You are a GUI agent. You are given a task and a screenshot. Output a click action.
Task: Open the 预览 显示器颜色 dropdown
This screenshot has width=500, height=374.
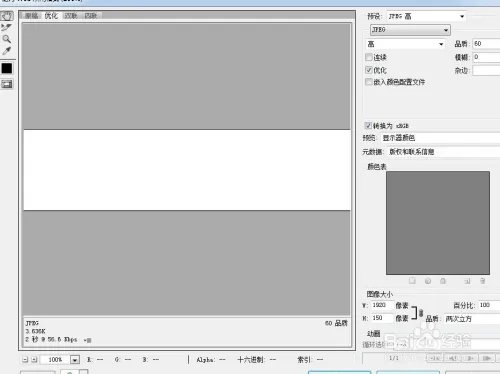(440, 138)
